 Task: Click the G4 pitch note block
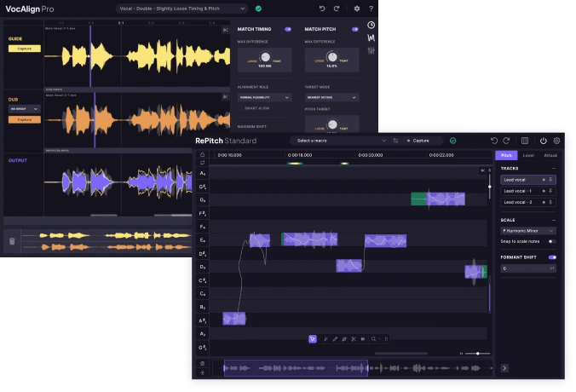click(x=438, y=199)
